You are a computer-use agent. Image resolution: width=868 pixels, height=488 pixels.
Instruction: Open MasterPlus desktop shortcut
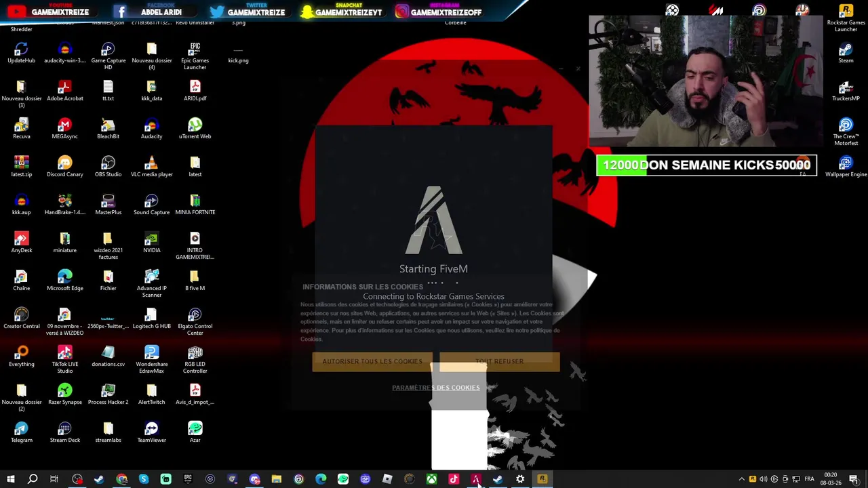pos(108,205)
